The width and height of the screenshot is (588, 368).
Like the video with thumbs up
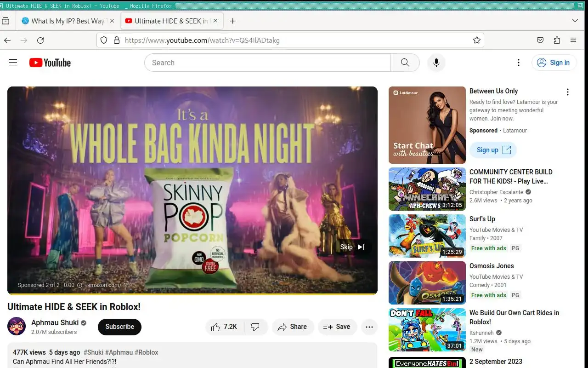click(x=225, y=327)
